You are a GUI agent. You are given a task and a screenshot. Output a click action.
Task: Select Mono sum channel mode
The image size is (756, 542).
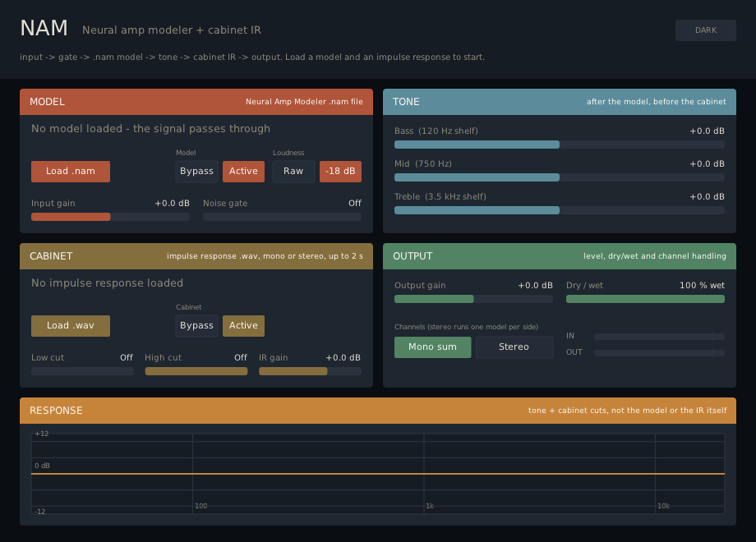tap(432, 347)
